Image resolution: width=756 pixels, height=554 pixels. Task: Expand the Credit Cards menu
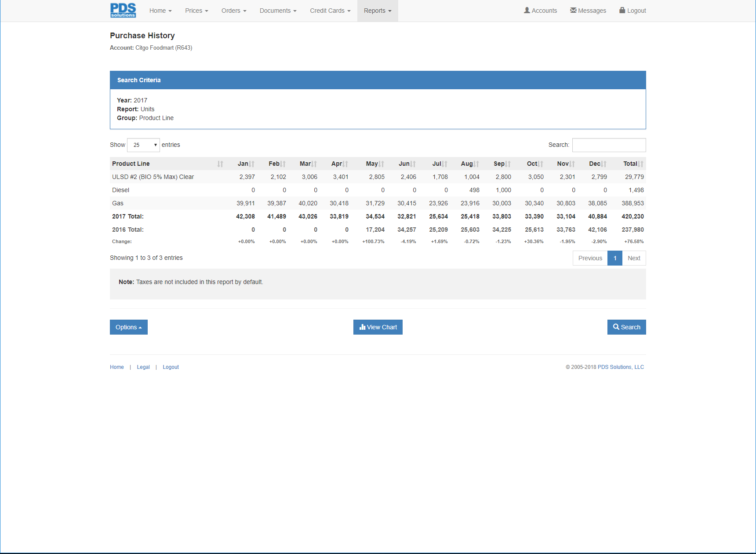330,11
